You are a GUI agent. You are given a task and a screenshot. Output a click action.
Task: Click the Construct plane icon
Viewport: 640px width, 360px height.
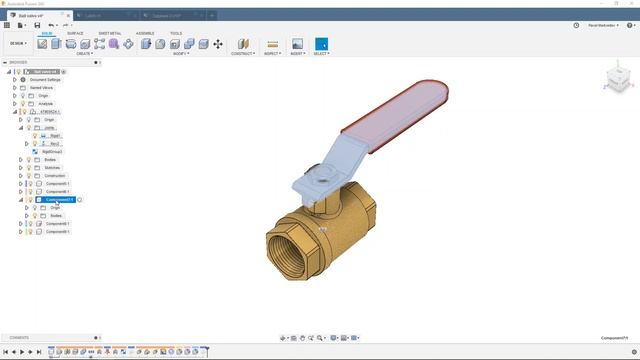point(243,44)
